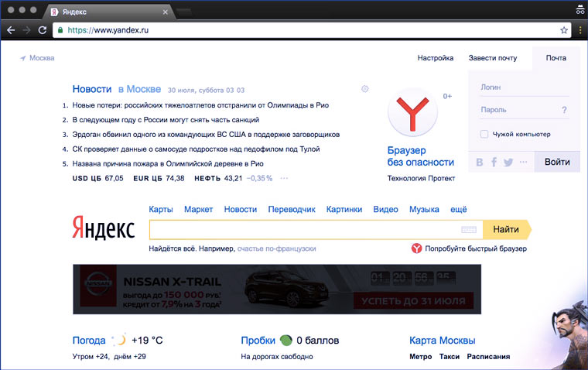Screen dimensions: 588x370
Task: Open the Пробки link
Action: pos(258,341)
